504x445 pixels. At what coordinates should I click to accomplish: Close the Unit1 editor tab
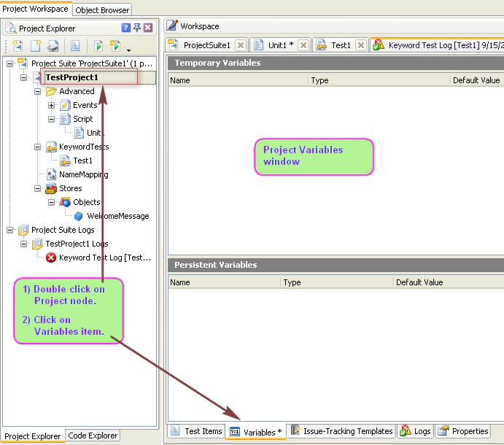tap(303, 45)
